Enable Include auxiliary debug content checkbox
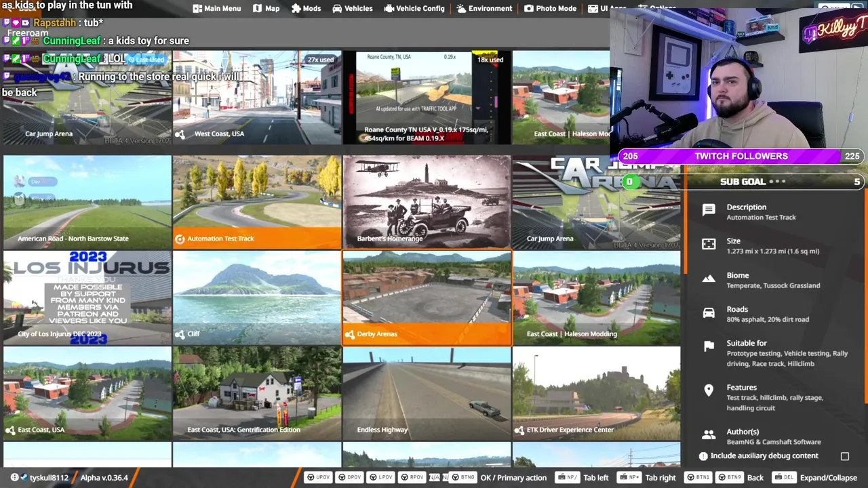 tap(845, 456)
